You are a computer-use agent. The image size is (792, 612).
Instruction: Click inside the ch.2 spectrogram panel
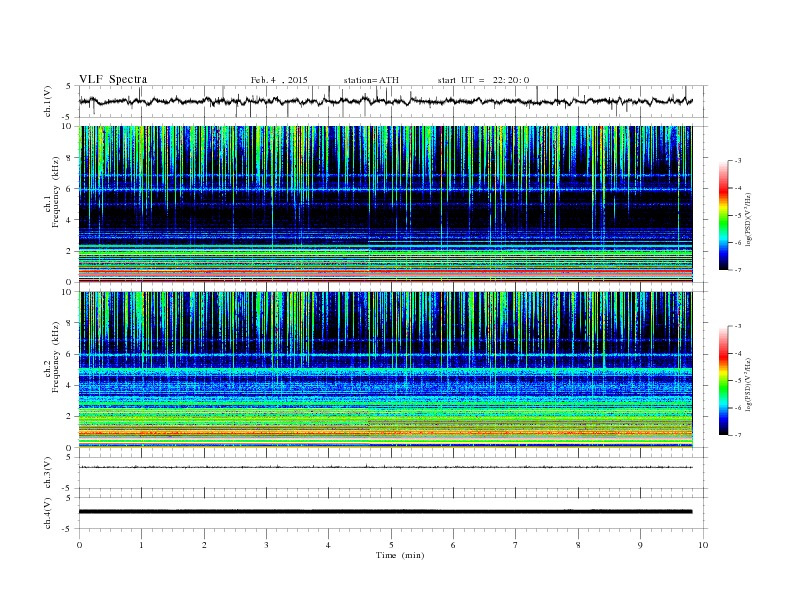click(x=385, y=370)
